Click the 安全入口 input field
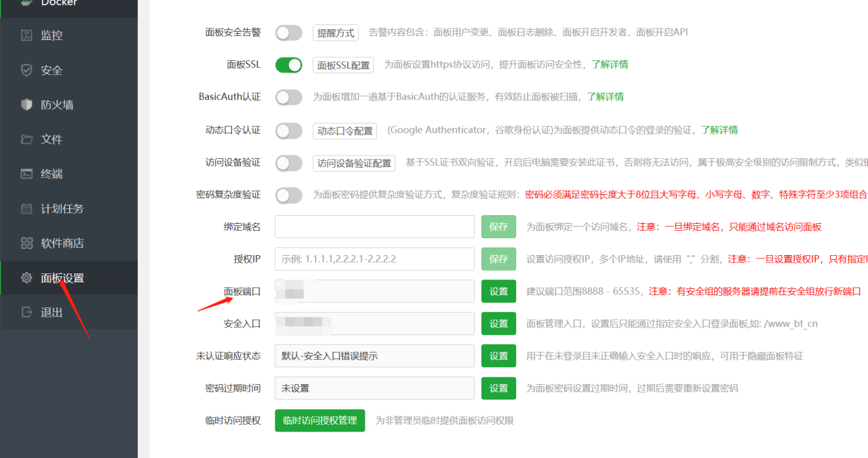Image resolution: width=868 pixels, height=458 pixels. pyautogui.click(x=374, y=324)
